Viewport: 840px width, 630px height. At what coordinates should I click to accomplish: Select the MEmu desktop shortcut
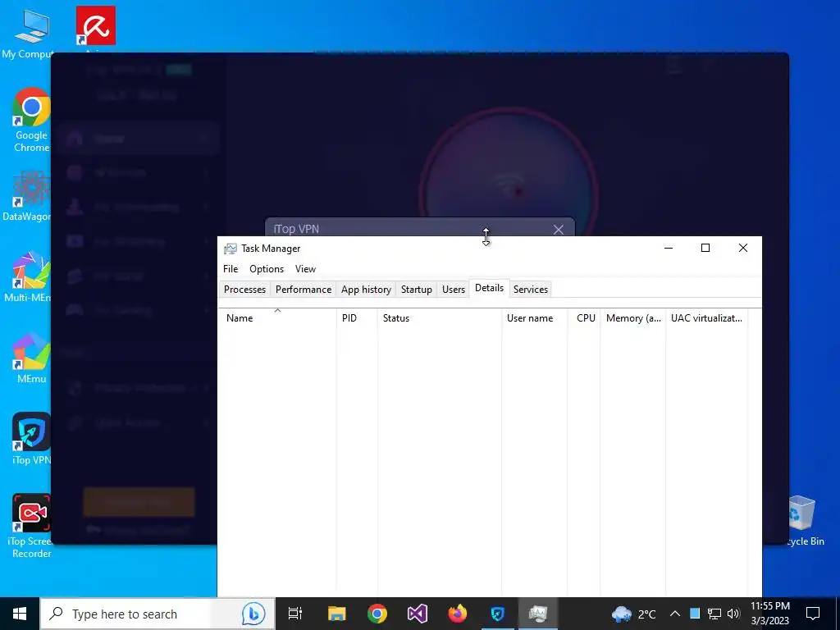31,358
